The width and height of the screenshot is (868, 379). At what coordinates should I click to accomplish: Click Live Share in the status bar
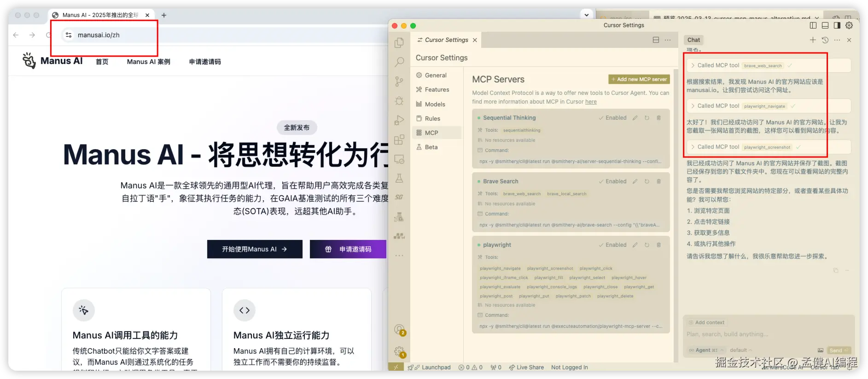point(526,367)
